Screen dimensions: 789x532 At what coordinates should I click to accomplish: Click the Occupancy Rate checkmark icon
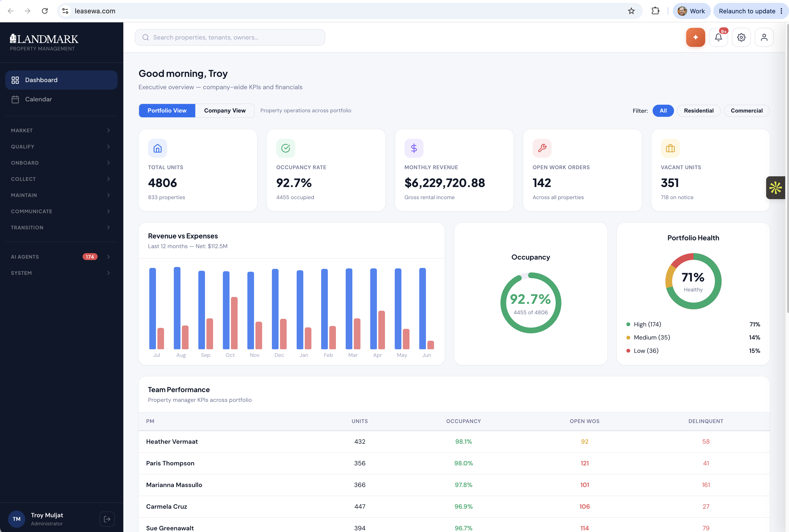click(285, 148)
